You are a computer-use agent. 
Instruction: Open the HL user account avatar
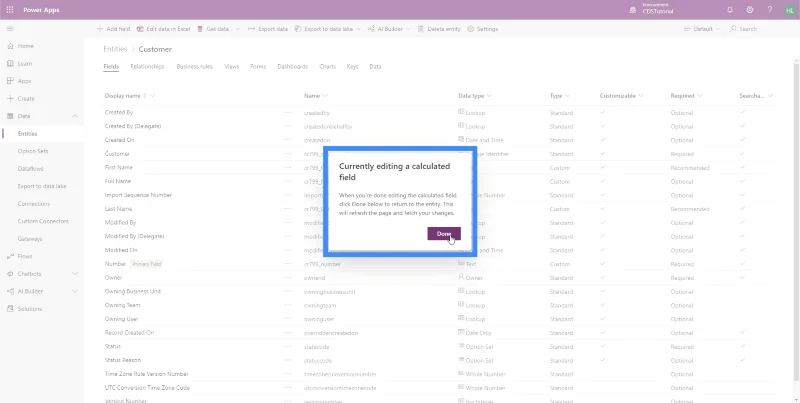click(790, 10)
